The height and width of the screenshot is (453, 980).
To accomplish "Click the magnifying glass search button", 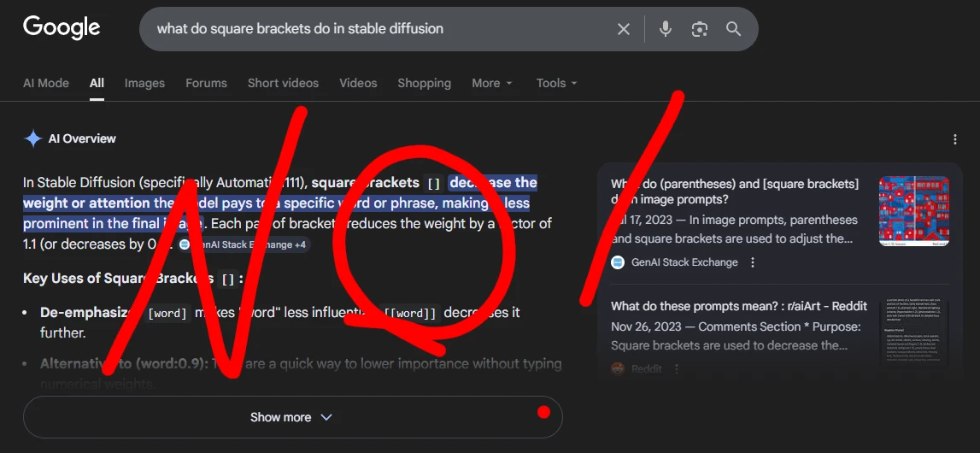I will click(x=733, y=29).
